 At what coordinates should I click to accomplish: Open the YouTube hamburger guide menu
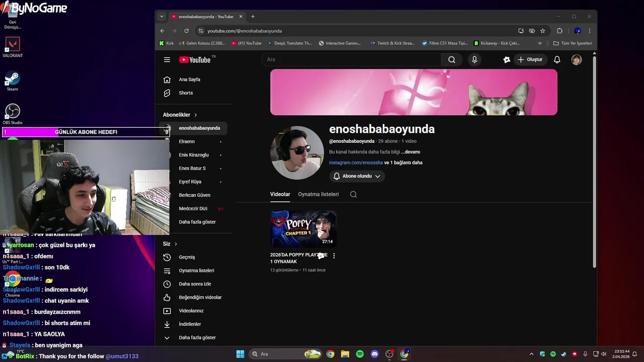point(167,60)
